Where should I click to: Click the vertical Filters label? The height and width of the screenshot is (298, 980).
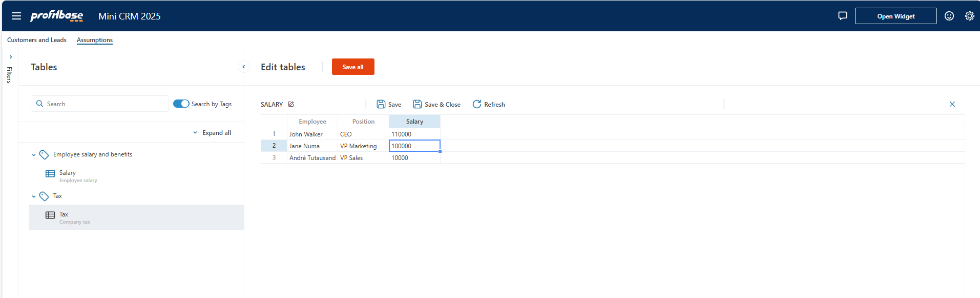pyautogui.click(x=9, y=75)
